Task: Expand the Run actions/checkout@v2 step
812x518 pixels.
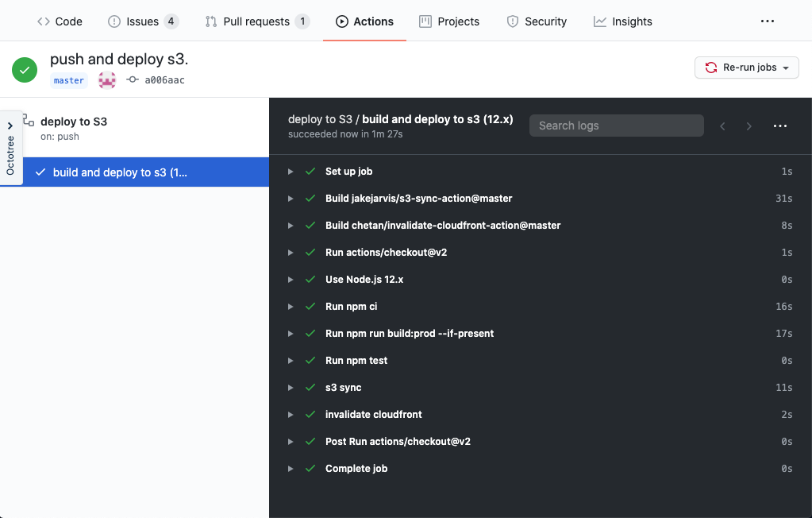Action: (291, 253)
